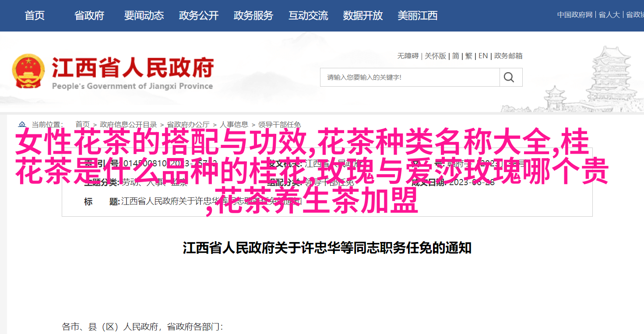Viewport: 644px width, 334px height.
Task: Click the national emblem logo
Action: coord(28,70)
